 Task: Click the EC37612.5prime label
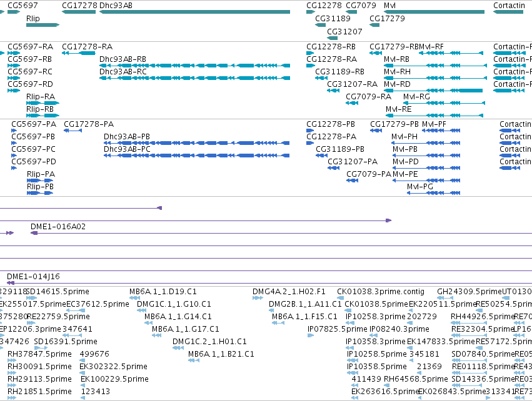98,304
